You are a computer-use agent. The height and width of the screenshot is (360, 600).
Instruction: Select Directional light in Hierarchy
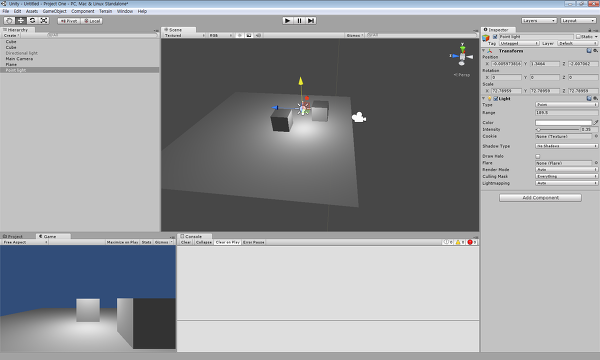[80, 53]
